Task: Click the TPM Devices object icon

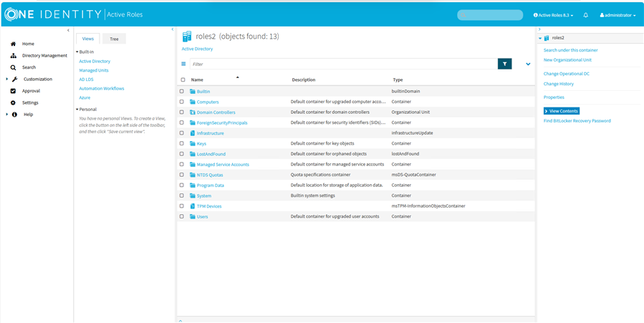Action: 193,206
